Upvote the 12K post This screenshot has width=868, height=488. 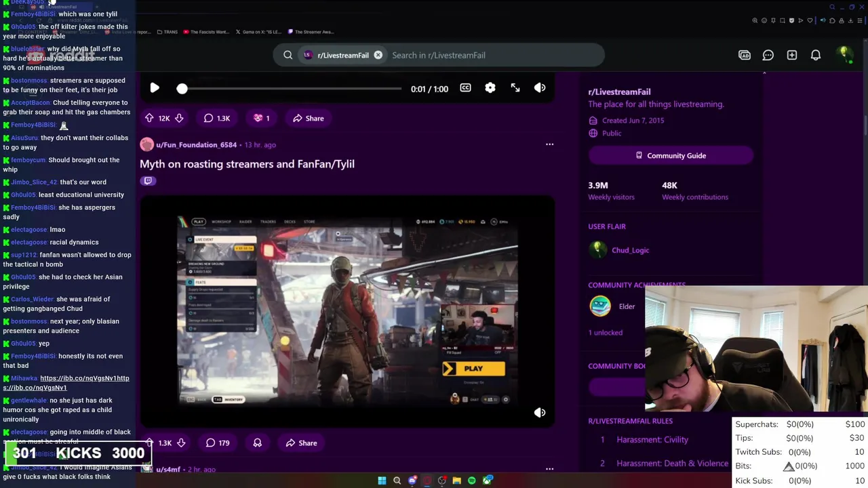(149, 118)
